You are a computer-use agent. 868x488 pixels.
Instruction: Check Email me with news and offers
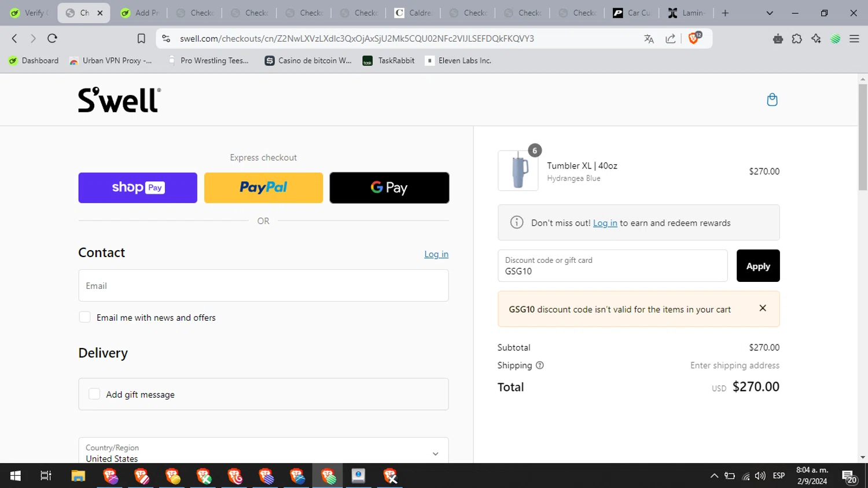pyautogui.click(x=85, y=317)
